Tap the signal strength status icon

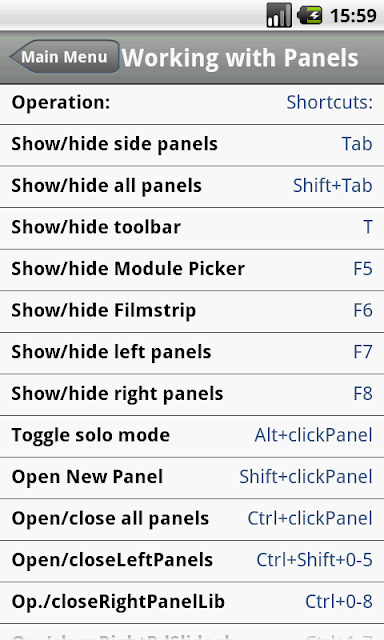279,15
